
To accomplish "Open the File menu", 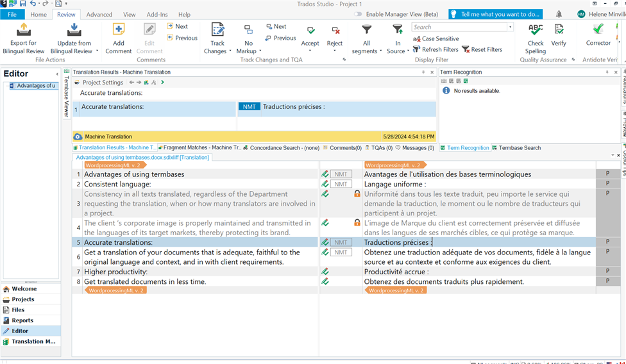I will click(x=12, y=14).
